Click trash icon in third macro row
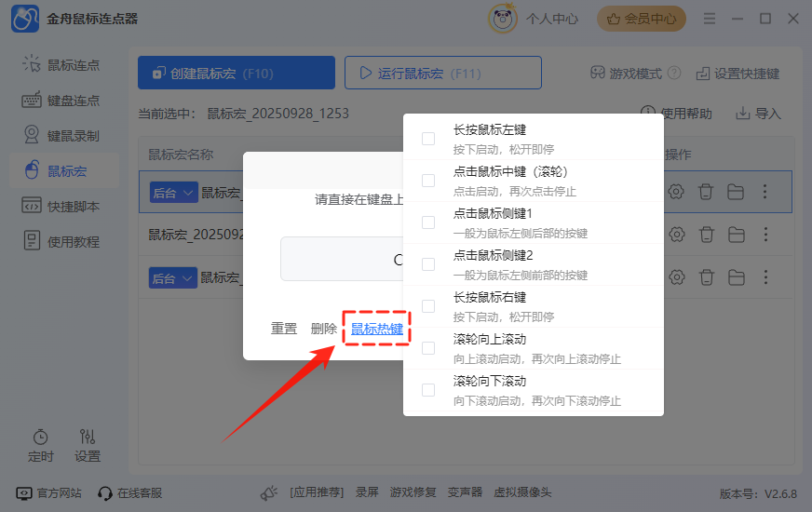This screenshot has width=812, height=512. tap(707, 277)
